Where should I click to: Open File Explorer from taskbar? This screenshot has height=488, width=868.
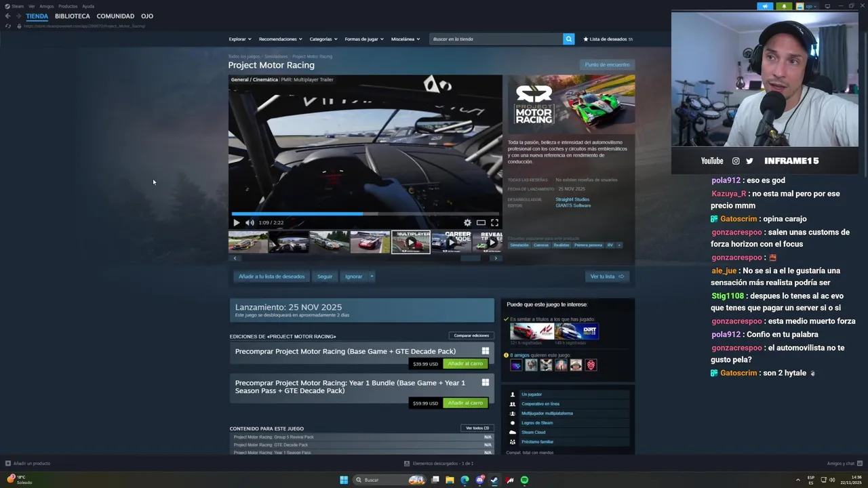click(x=450, y=480)
